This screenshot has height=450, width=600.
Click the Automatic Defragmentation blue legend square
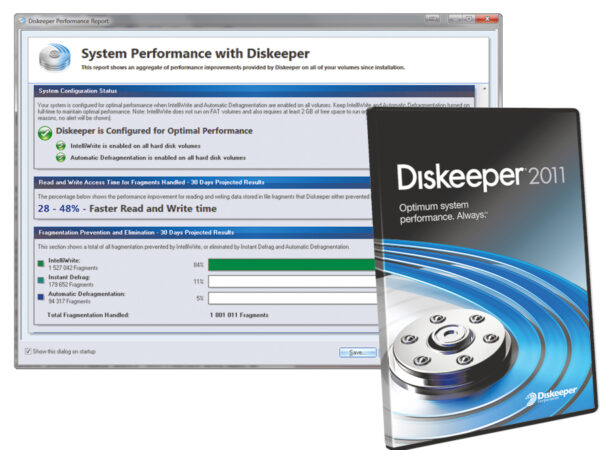(x=39, y=294)
